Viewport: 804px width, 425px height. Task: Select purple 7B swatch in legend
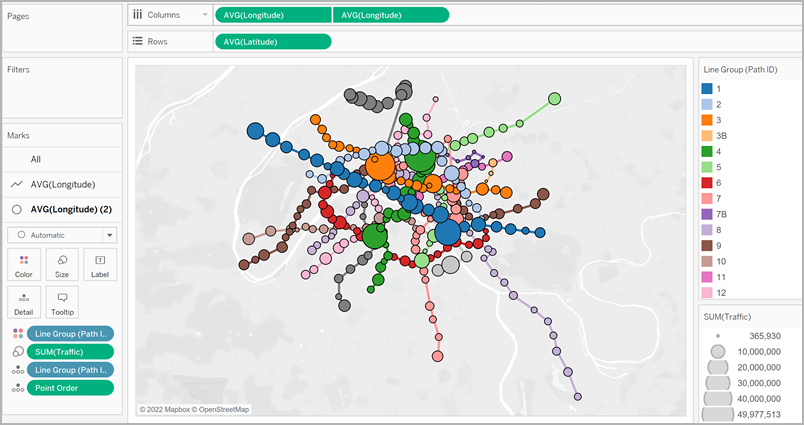click(x=707, y=214)
